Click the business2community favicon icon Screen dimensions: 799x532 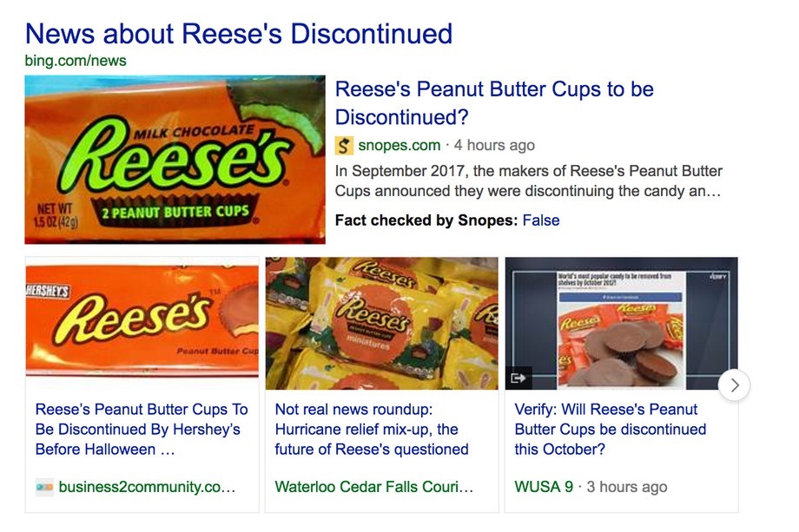[44, 487]
